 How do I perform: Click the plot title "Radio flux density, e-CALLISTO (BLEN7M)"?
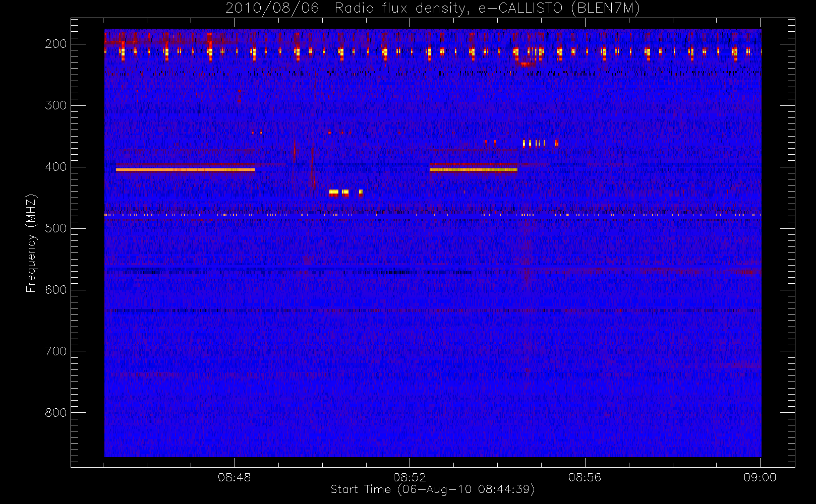click(x=487, y=9)
